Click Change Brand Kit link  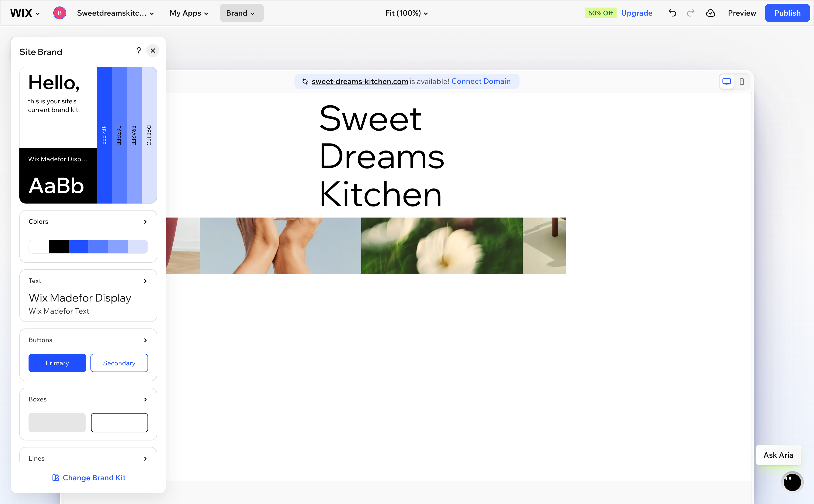pyautogui.click(x=94, y=478)
